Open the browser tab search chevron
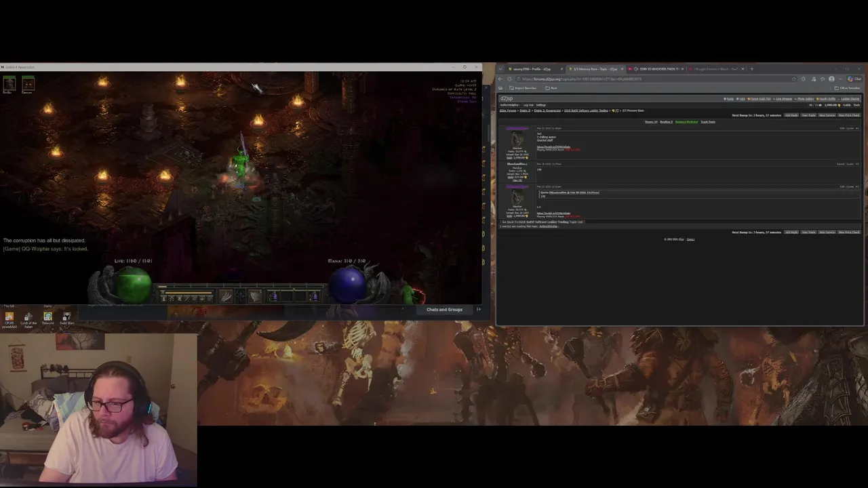The height and width of the screenshot is (488, 868). click(500, 69)
